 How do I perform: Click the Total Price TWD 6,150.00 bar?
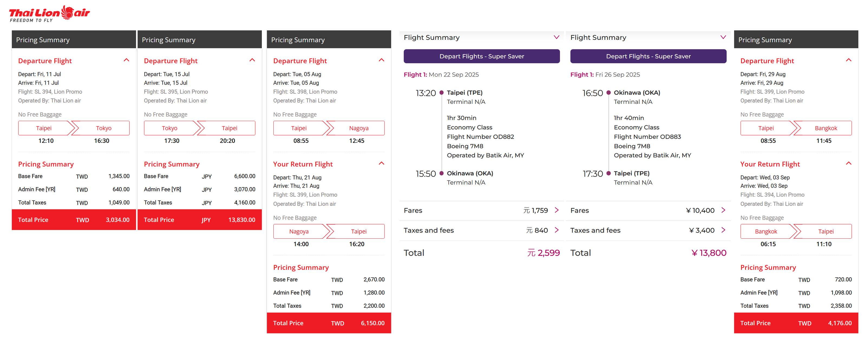coord(329,323)
